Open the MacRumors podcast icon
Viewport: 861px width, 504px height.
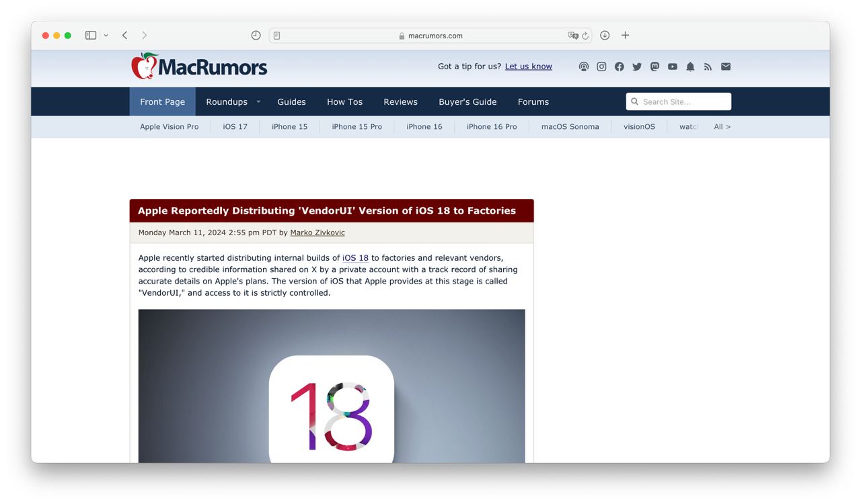tap(584, 67)
